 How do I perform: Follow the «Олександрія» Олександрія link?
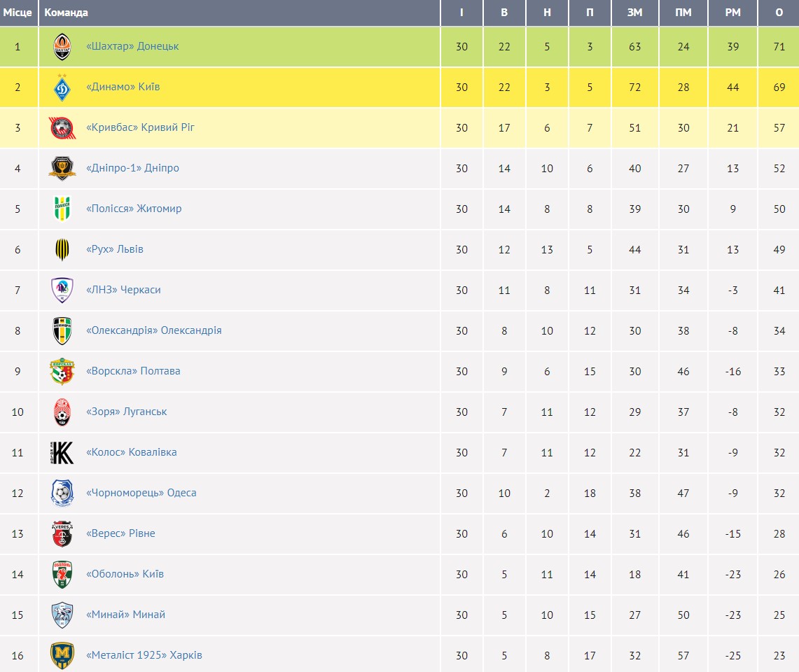pyautogui.click(x=153, y=330)
